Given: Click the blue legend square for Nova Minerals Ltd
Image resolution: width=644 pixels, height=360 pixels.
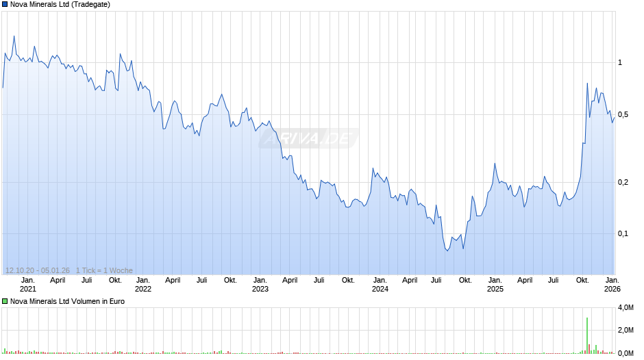Looking at the screenshot, I should [5, 5].
